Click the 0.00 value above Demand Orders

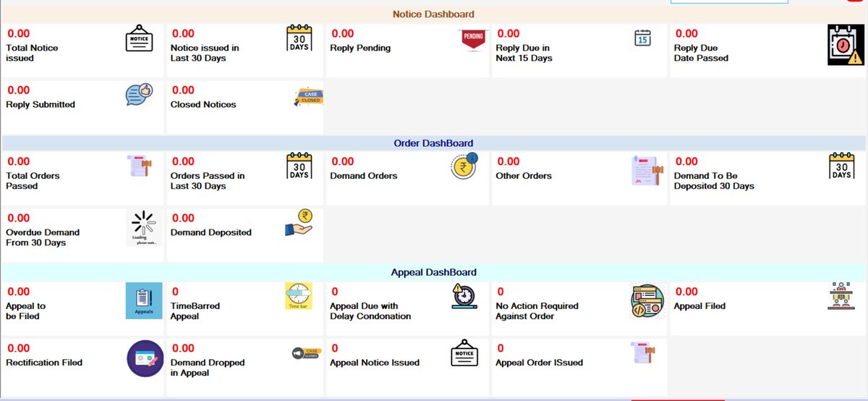point(342,161)
